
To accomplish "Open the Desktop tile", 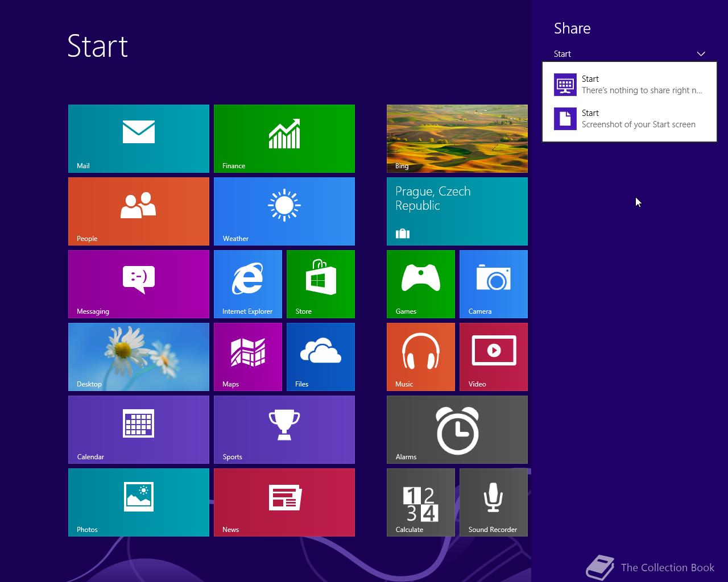I will (139, 357).
